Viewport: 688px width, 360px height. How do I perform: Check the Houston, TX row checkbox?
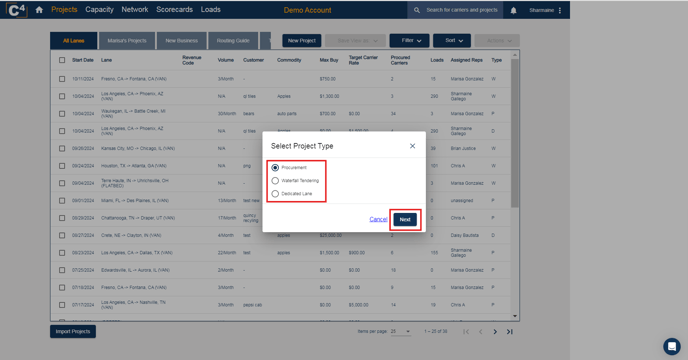(62, 166)
